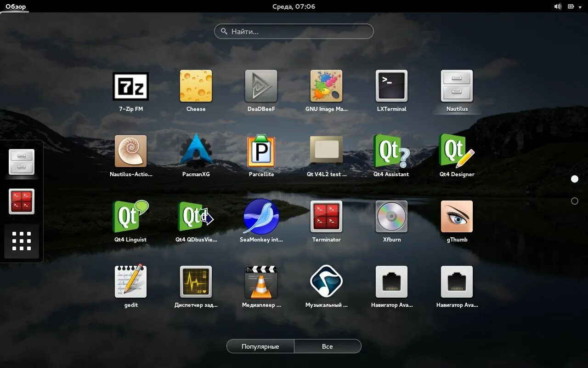This screenshot has width=588, height=368.
Task: Launch the DeaDBeeF music player
Action: 261,86
